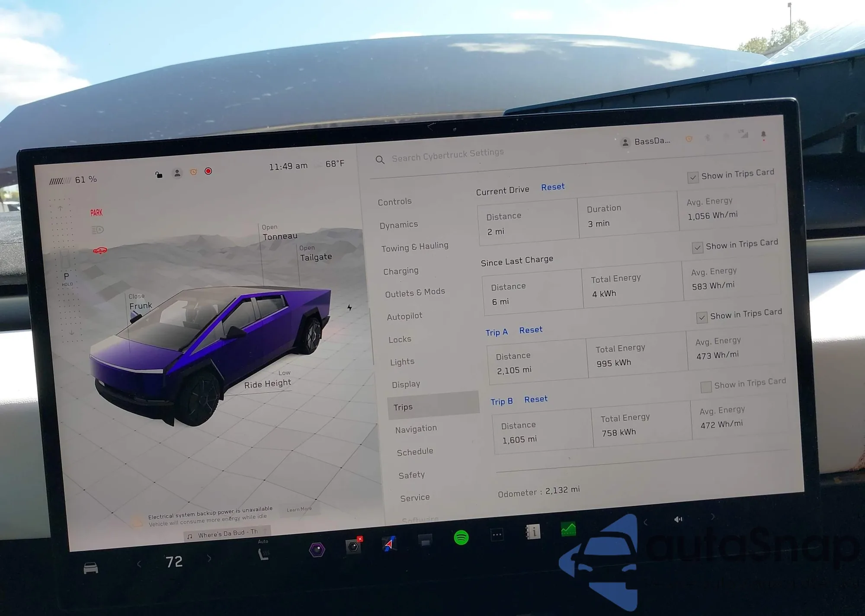The image size is (865, 616).
Task: Uncheck Show in Trips Card for Since Last Charge
Action: coord(697,247)
